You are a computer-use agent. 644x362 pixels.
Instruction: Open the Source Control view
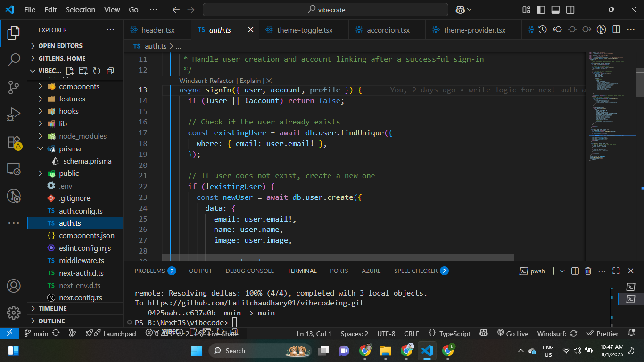point(14,87)
